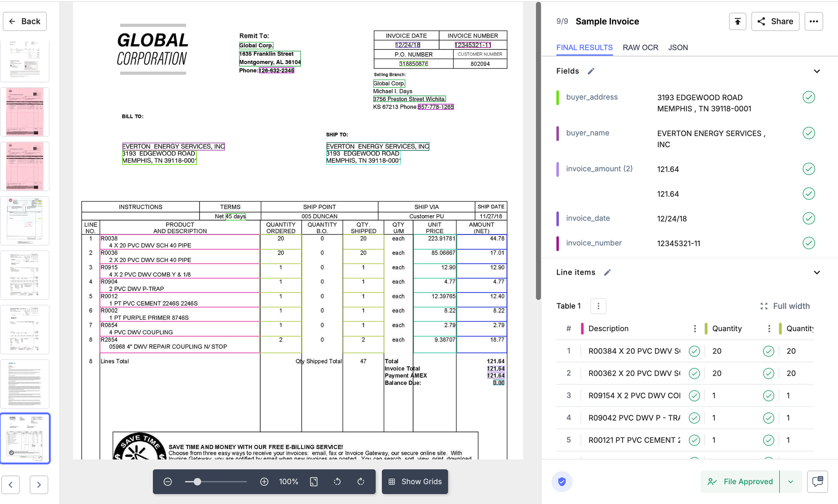
Task: Open the rotate left icon to rotate page
Action: 337,481
